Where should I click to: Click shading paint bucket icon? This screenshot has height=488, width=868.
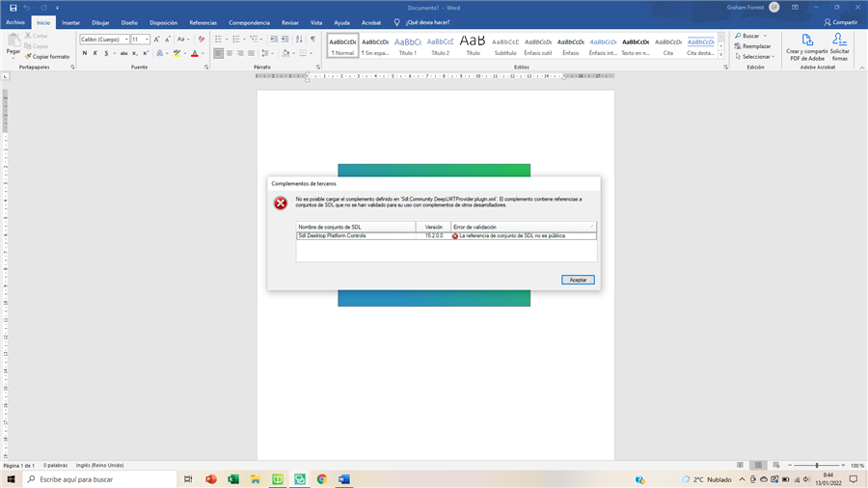tap(285, 54)
